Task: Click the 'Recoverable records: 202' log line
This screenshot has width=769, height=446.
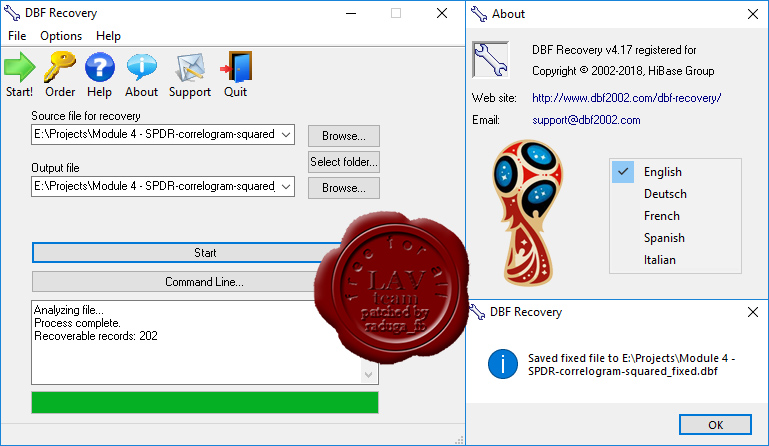Action: tap(96, 336)
